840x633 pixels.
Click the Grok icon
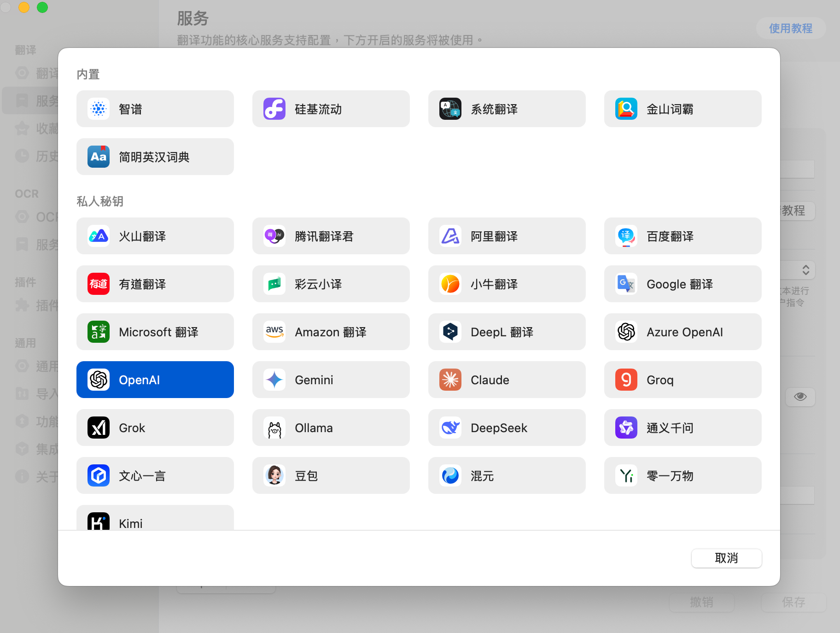click(99, 428)
